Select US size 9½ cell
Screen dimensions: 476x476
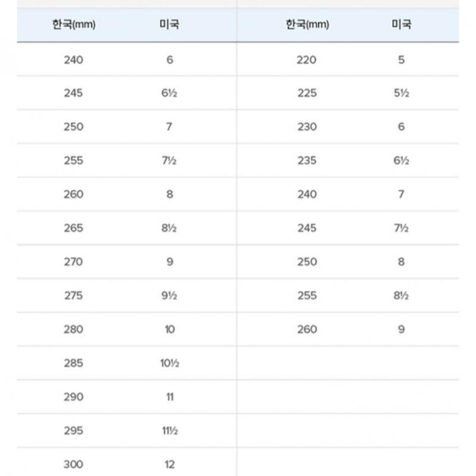[170, 296]
